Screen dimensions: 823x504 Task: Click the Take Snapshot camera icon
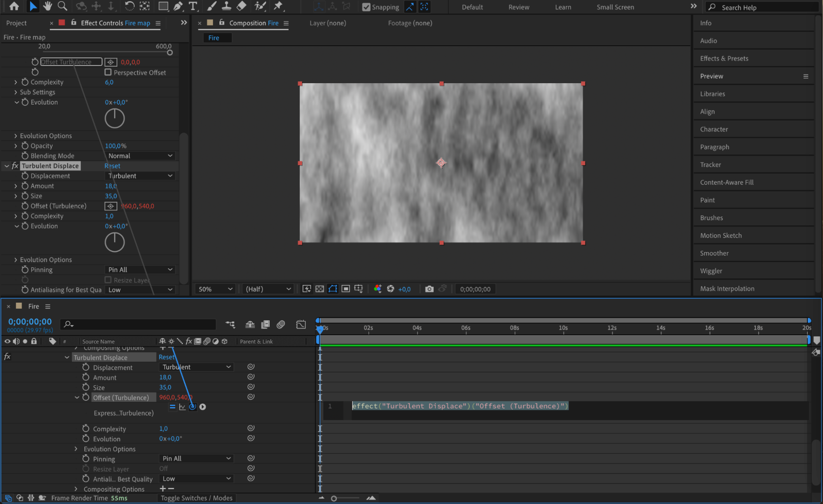point(429,289)
